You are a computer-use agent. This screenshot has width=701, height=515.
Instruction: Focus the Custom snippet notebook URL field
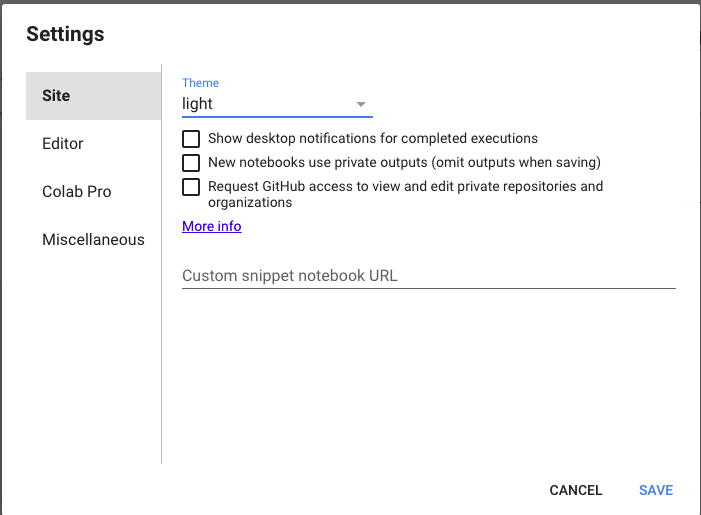[x=429, y=276]
